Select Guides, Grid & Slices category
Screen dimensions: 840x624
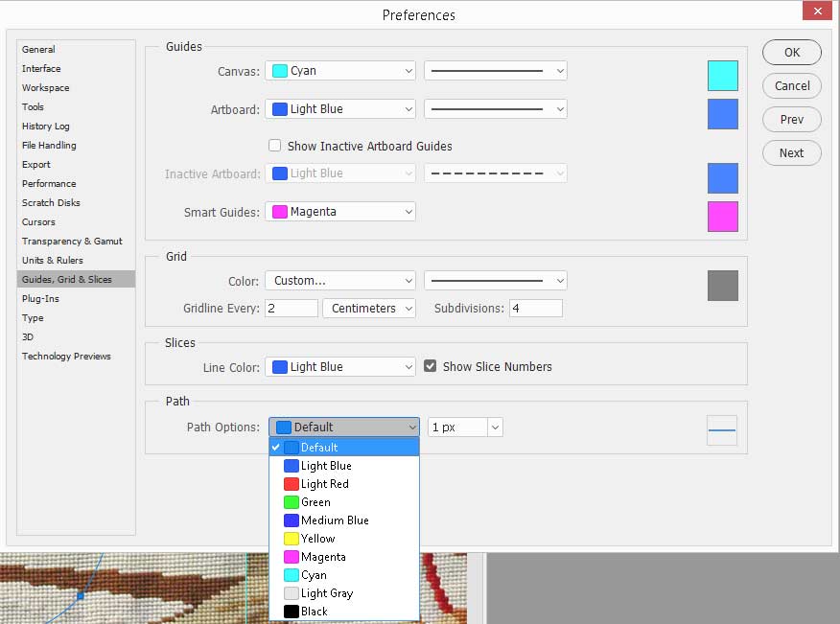click(76, 279)
